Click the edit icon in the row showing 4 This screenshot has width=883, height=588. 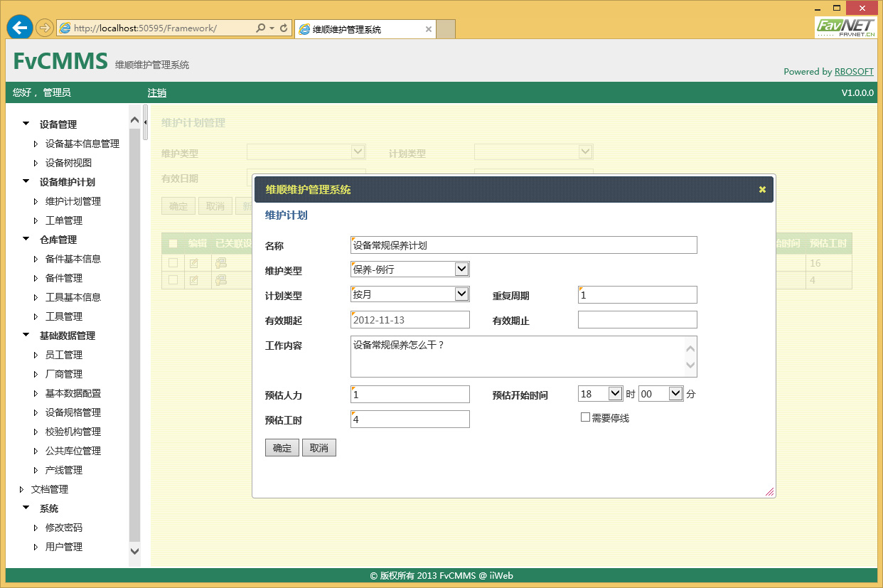coord(193,280)
